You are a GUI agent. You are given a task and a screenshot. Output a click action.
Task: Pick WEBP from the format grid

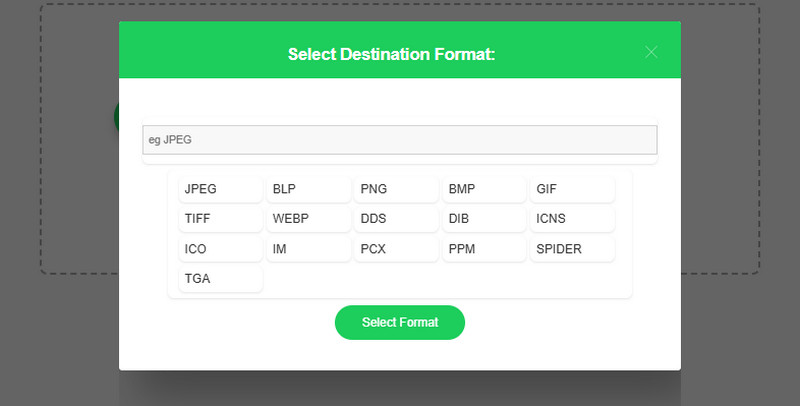(309, 219)
